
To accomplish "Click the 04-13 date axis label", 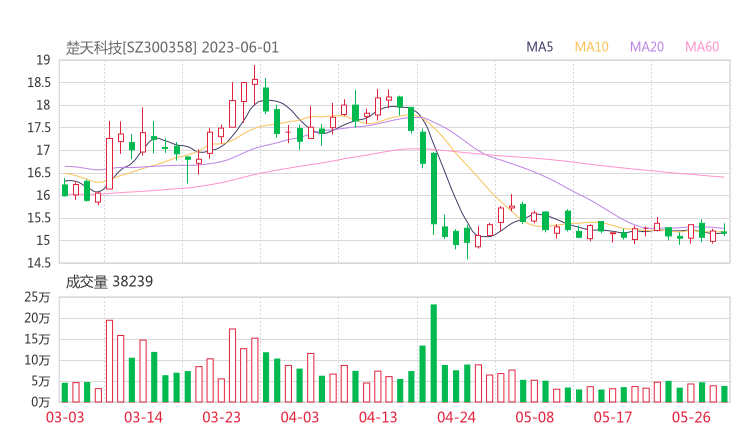I will (378, 417).
